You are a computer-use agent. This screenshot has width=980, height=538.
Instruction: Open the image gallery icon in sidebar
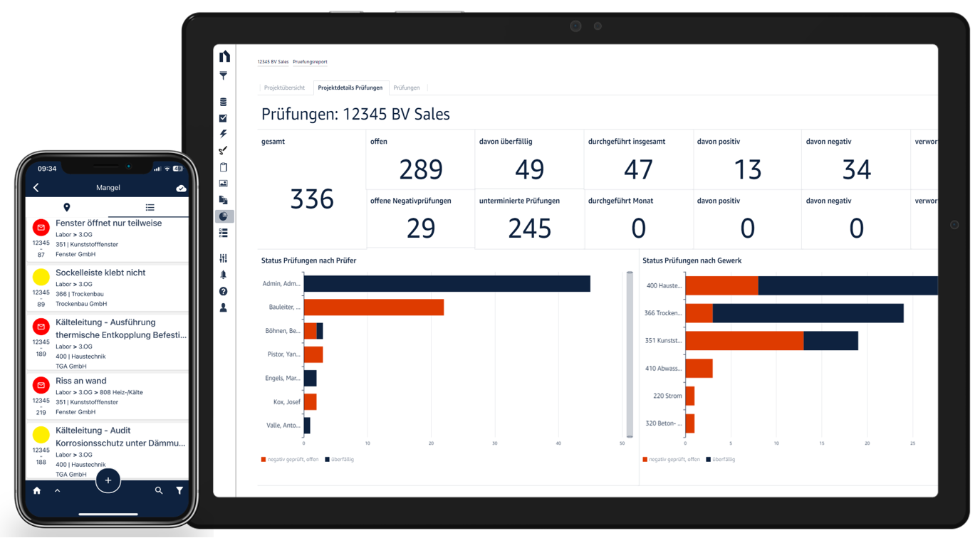224,184
